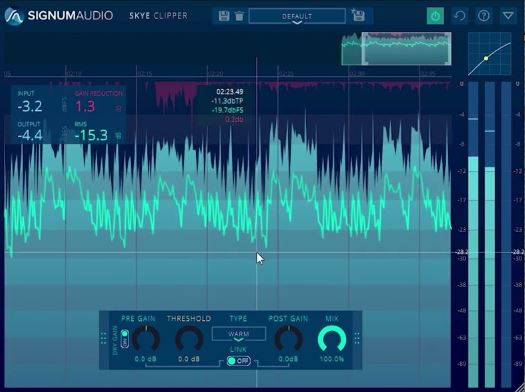The image size is (525, 392).
Task: Click the undo arrow icon
Action: pos(460,16)
